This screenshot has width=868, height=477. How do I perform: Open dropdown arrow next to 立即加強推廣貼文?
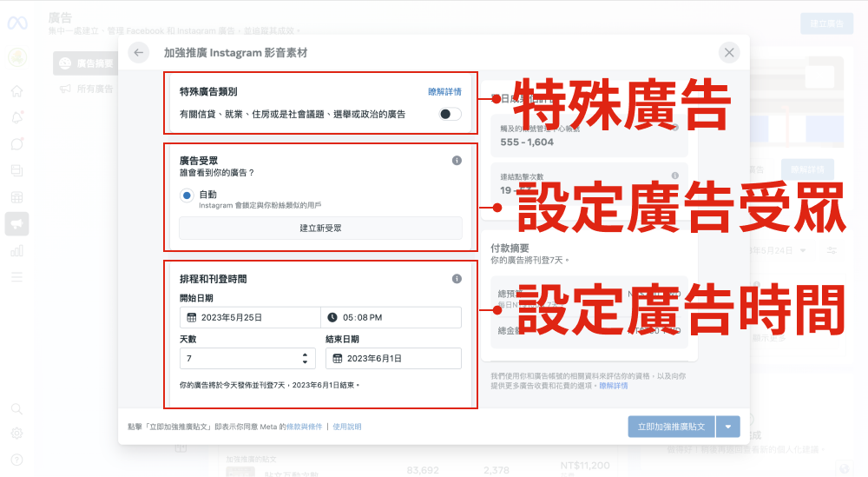pos(728,427)
